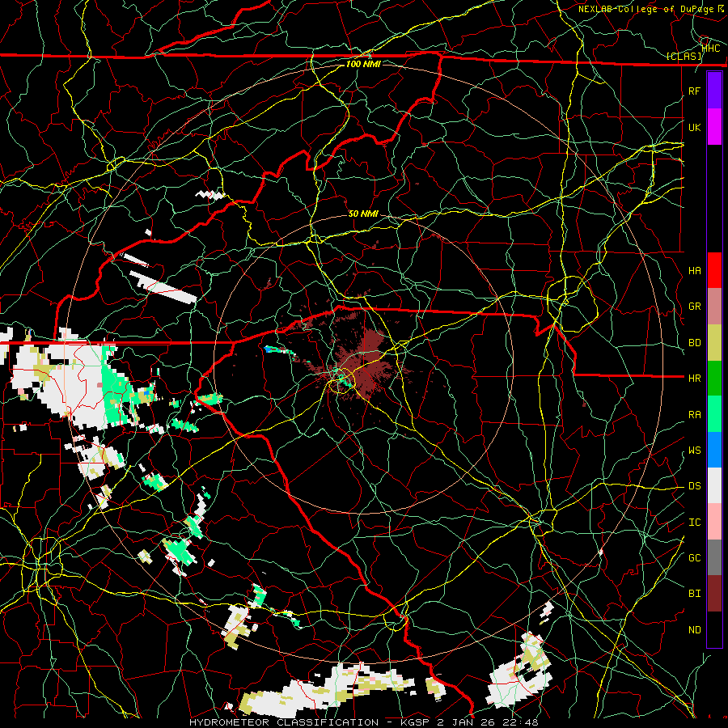728x728 pixels.
Task: Click the RA legend label
Action: (x=694, y=415)
